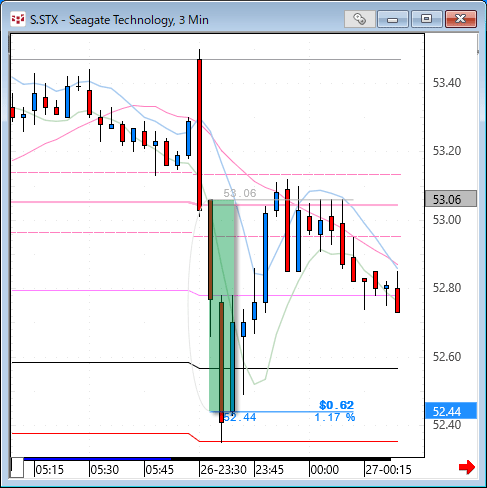Click the 26-23:30 time axis label

[223, 470]
